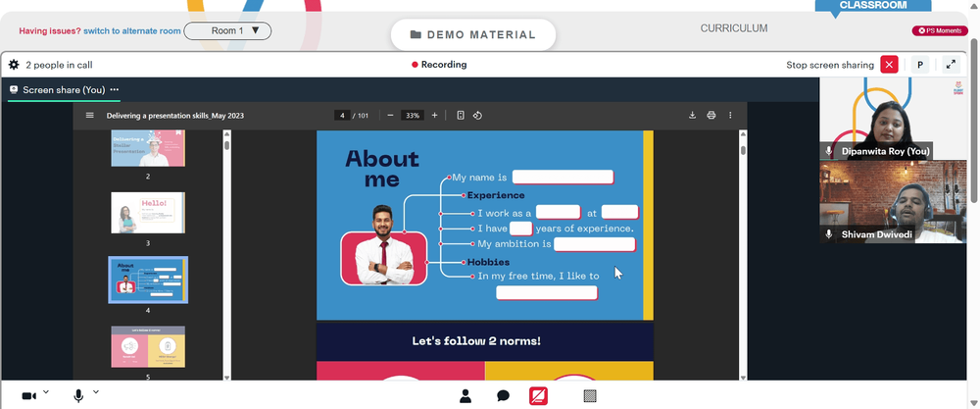Click the P button beside stop sharing
Viewport: 980px width, 409px height.
(920, 65)
